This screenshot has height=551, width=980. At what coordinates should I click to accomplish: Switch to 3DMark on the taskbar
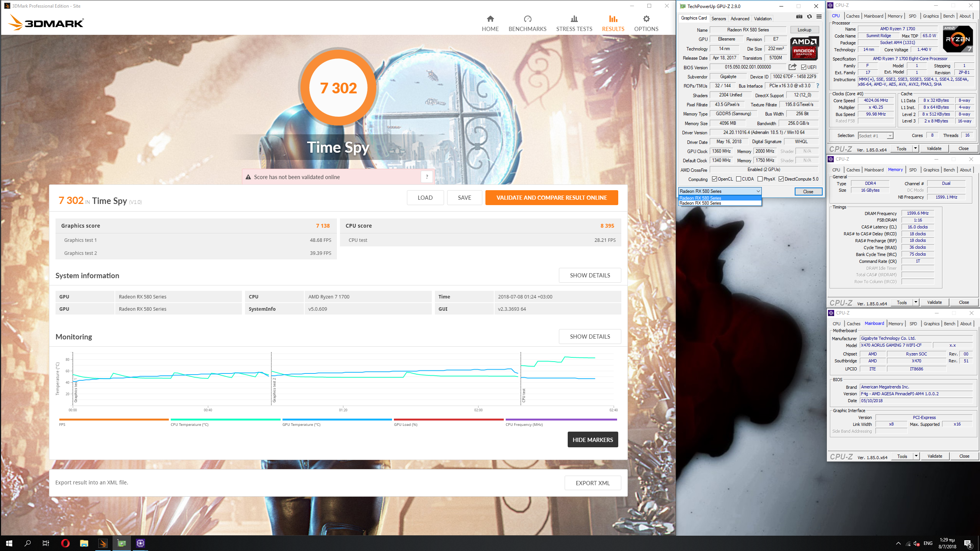(103, 543)
